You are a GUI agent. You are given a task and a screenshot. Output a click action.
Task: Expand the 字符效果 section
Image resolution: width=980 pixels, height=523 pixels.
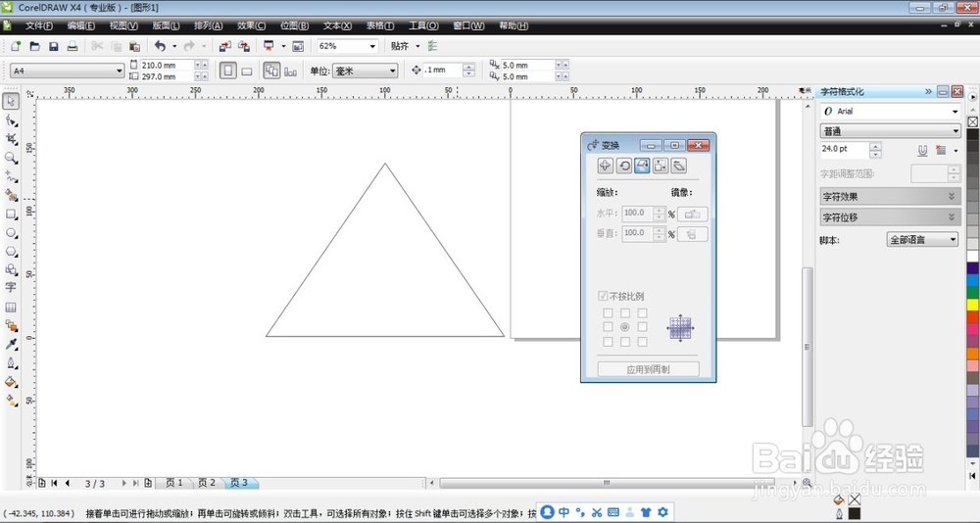pyautogui.click(x=891, y=196)
